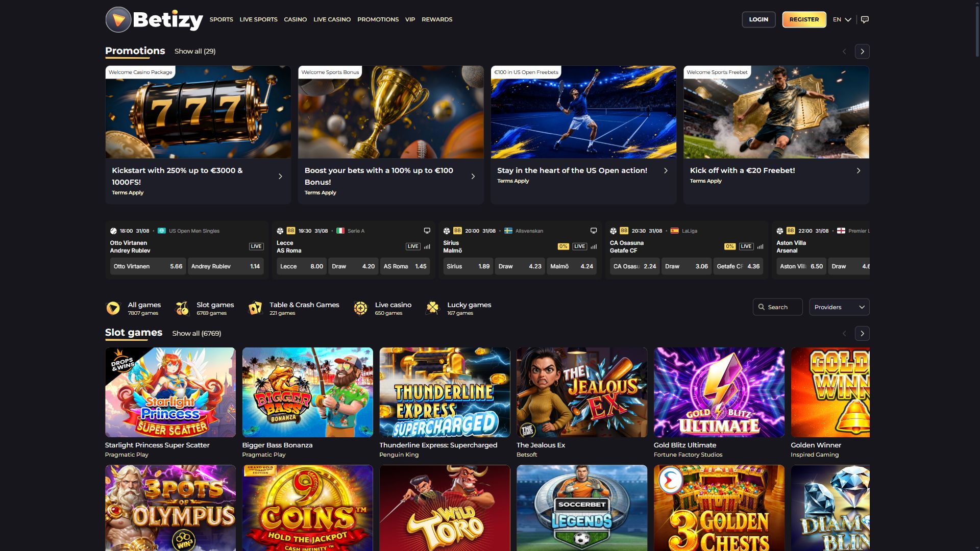980x551 pixels.
Task: Select Draw 4.20 for Lecce vs AS Roma
Action: coord(353,266)
